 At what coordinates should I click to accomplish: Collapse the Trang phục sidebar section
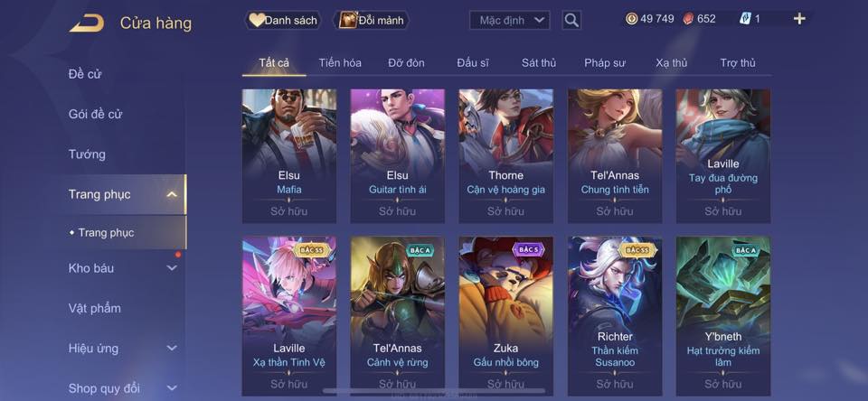pyautogui.click(x=172, y=194)
